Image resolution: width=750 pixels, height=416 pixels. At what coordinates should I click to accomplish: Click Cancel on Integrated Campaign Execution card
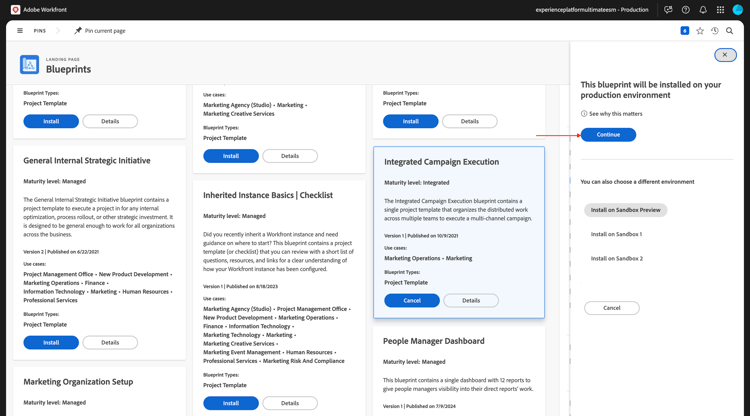tap(412, 301)
